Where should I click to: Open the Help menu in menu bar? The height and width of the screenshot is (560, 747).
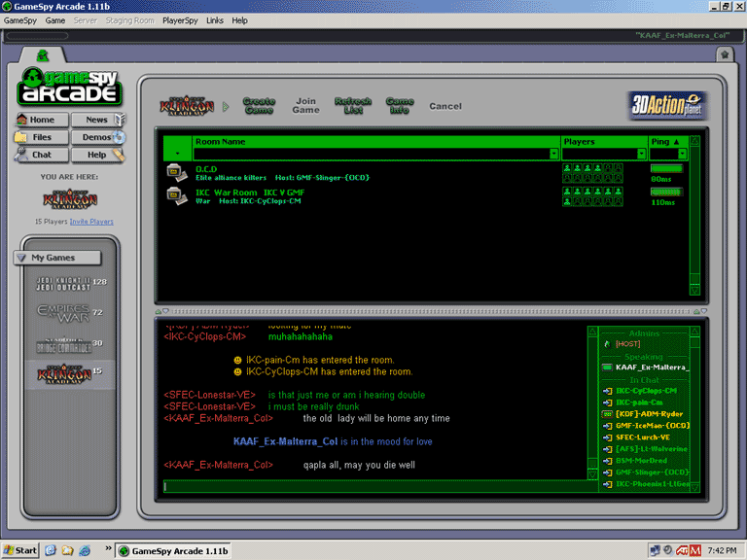pos(239,20)
